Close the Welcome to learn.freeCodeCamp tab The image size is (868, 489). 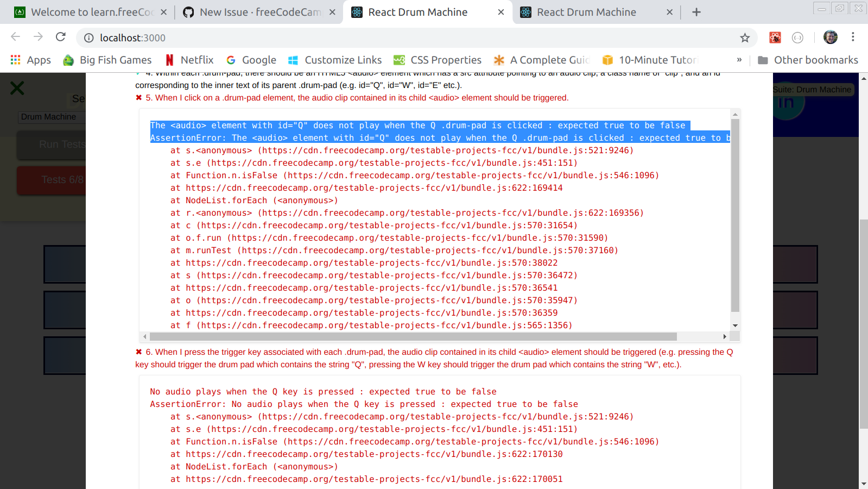[163, 12]
